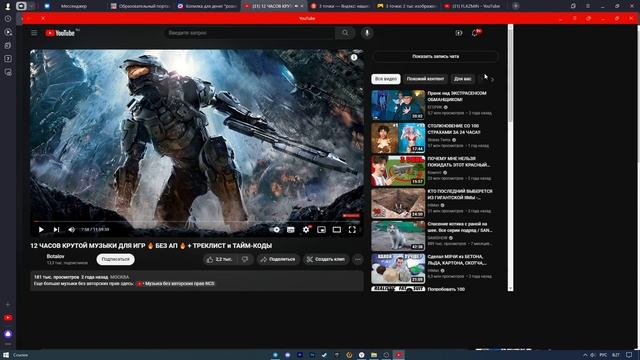Open СТОЛКНОВЕНИЕ СО 100 СТРАХАМИ video
This screenshot has width=640, height=360.
pyautogui.click(x=398, y=138)
